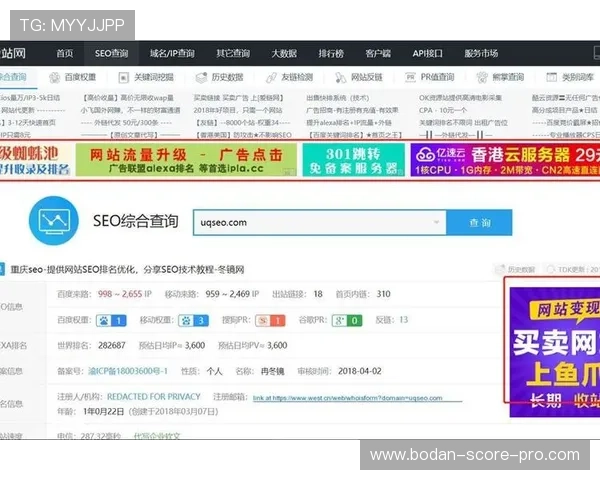
Task: Click the 搜狗PR badge showing 1
Action: pos(270,320)
